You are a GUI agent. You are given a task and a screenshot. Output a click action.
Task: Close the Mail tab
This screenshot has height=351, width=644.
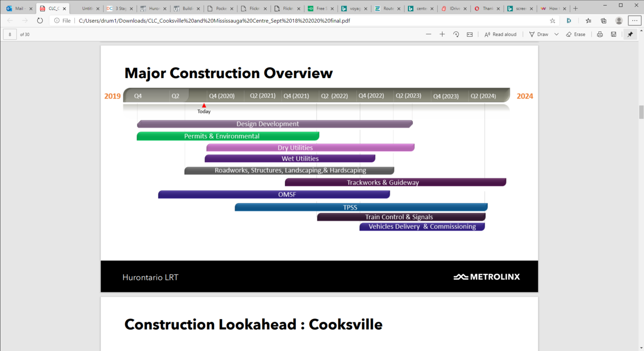pyautogui.click(x=31, y=9)
